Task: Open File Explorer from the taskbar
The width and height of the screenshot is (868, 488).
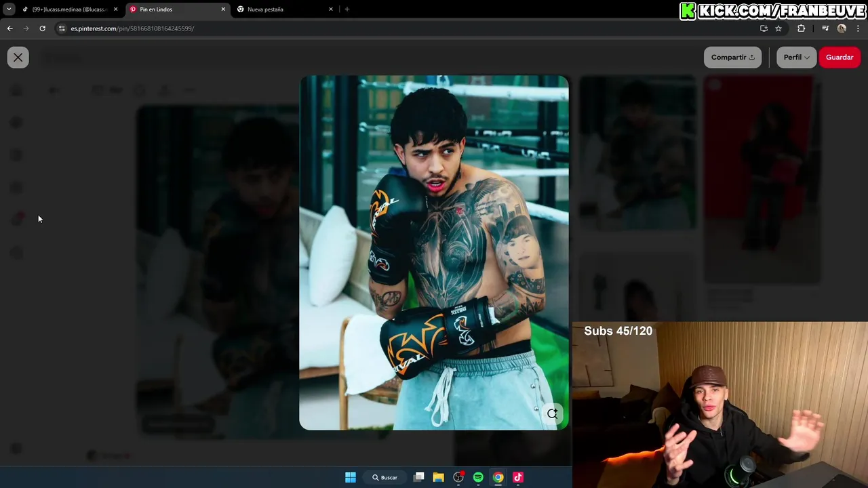Action: [439, 478]
